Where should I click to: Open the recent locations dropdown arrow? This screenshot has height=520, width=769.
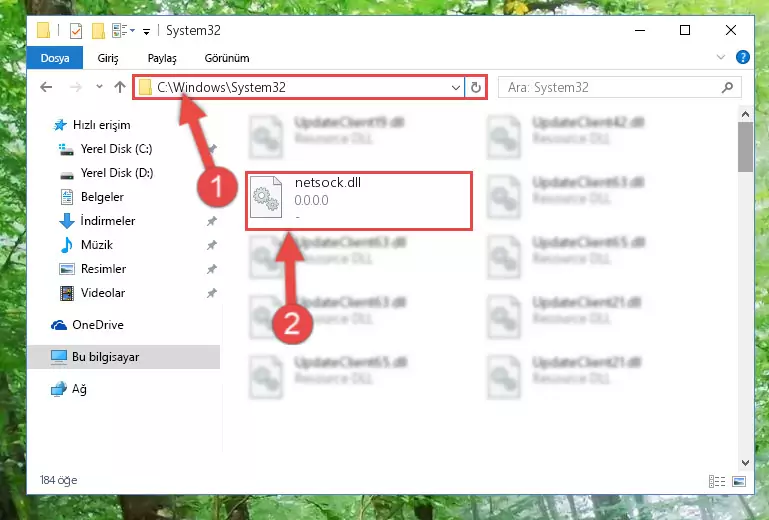pos(99,87)
